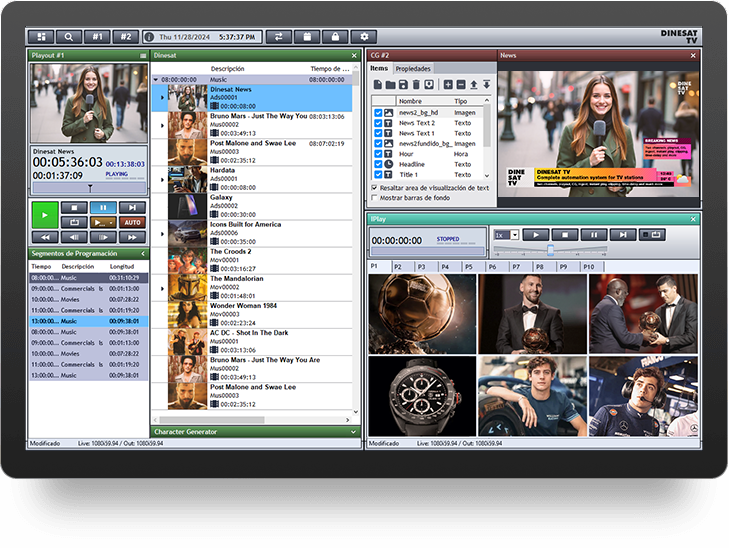Viewport: 729px width, 548px height.
Task: Move CG item up with up arrow
Action: pyautogui.click(x=474, y=85)
